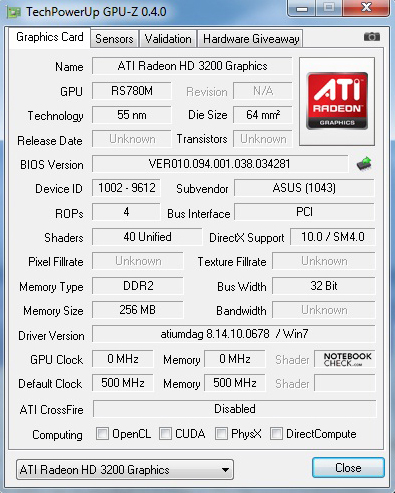Switch to the Graphics Card tab
The height and width of the screenshot is (493, 395).
50,37
